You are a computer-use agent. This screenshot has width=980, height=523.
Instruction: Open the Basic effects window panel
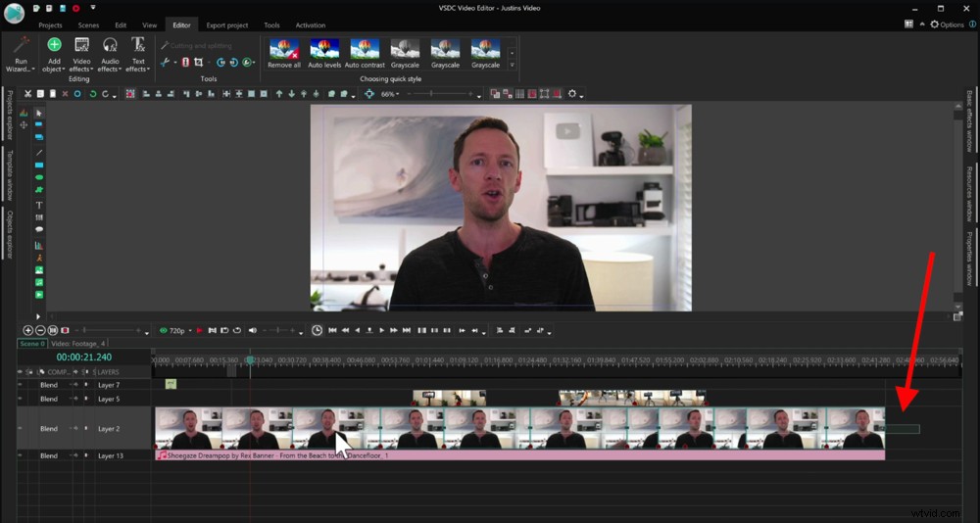[x=969, y=121]
